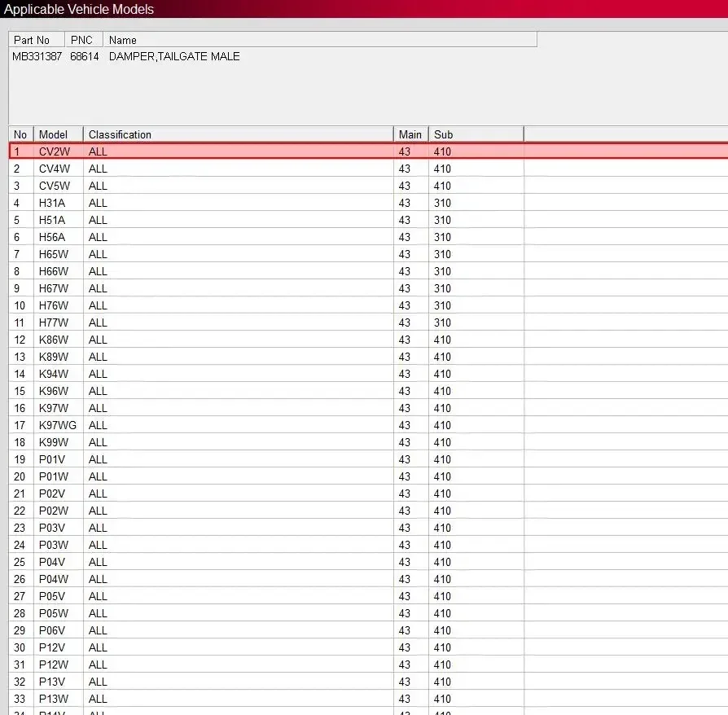This screenshot has width=728, height=715.
Task: Select the K94W model row
Action: [369, 374]
